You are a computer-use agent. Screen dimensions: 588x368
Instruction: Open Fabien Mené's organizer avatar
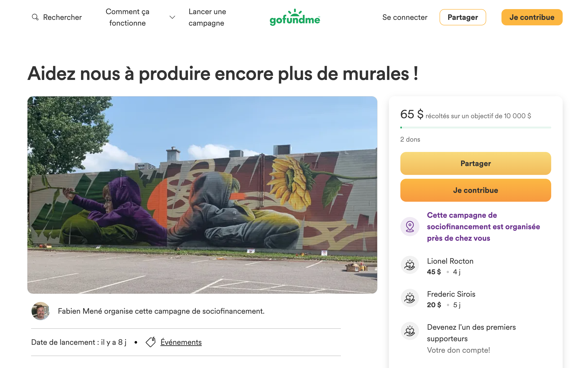pos(40,311)
